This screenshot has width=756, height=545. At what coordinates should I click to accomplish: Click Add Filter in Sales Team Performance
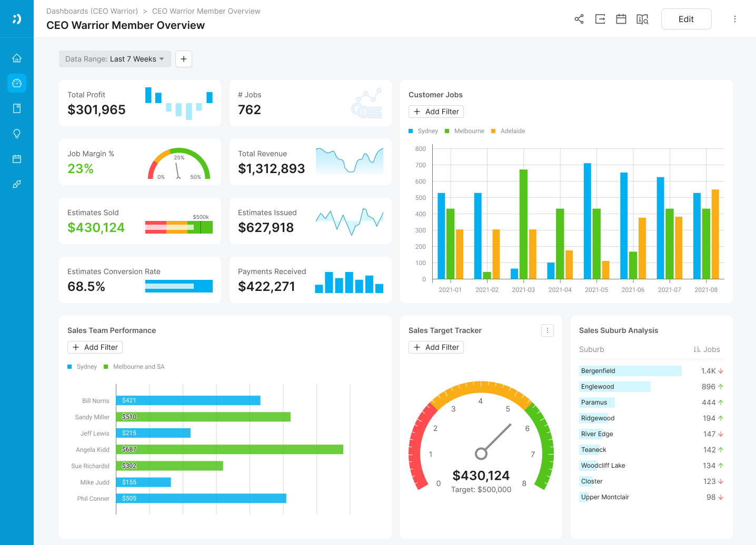click(x=95, y=347)
